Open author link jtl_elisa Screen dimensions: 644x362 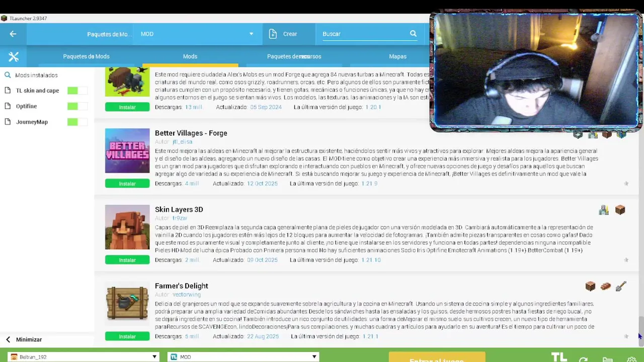182,142
